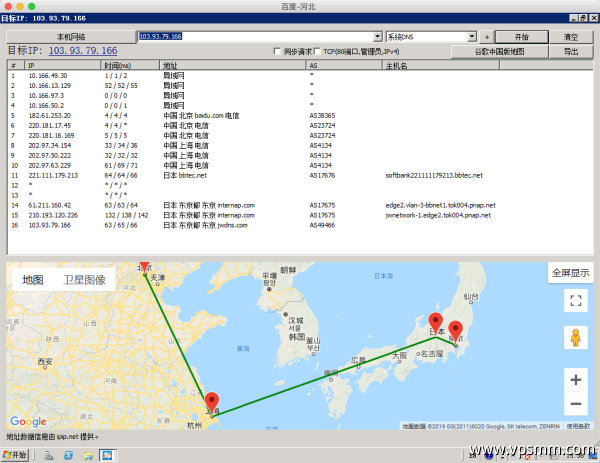
Task: Click the 本机网络 button
Action: click(71, 37)
